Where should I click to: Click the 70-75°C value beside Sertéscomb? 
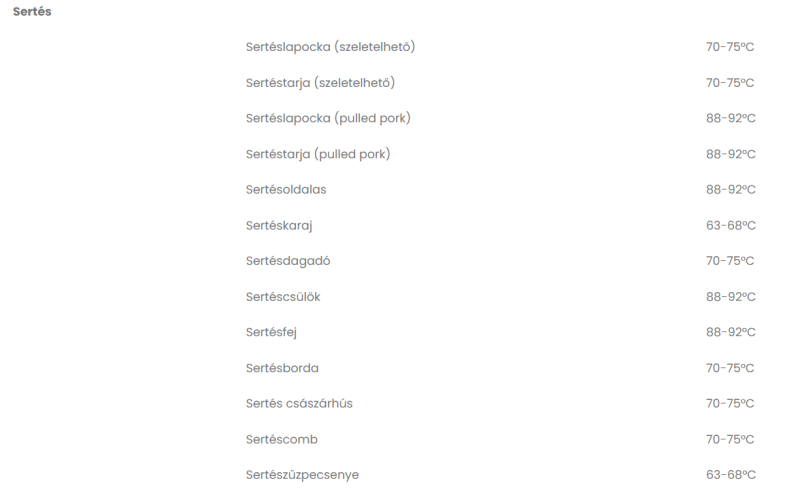click(730, 439)
